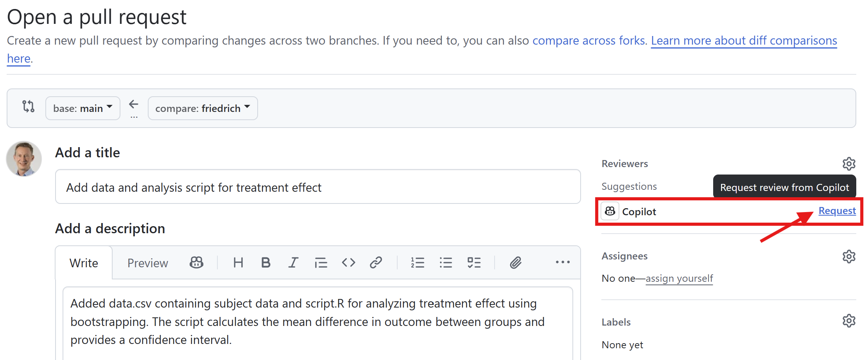Image resolution: width=868 pixels, height=360 pixels.
Task: Switch to the Preview tab
Action: (x=147, y=263)
